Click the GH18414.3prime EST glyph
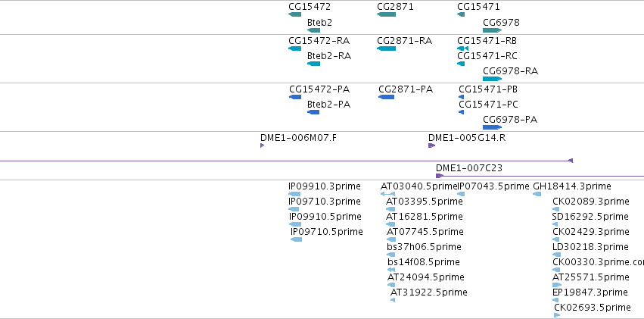 point(537,194)
